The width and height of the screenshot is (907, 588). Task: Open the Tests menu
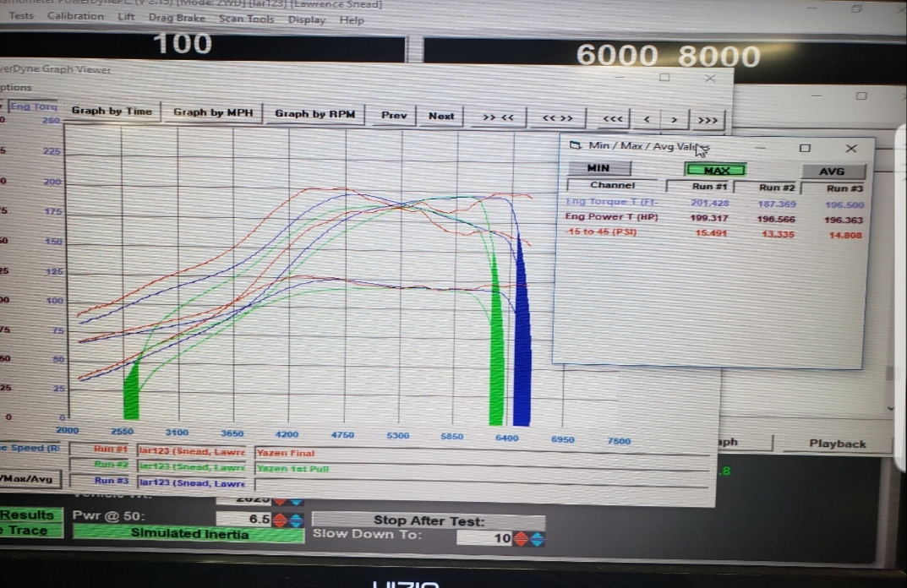point(21,15)
